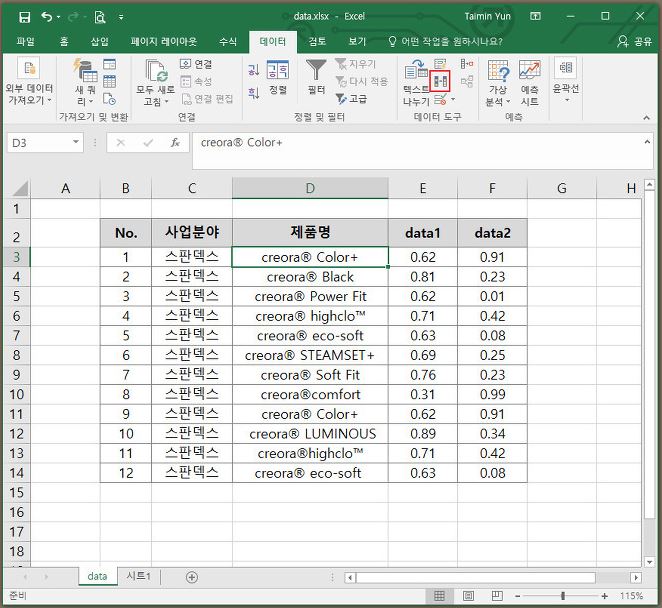
Task: Customize the quick access toolbar dropdown
Action: click(x=121, y=17)
